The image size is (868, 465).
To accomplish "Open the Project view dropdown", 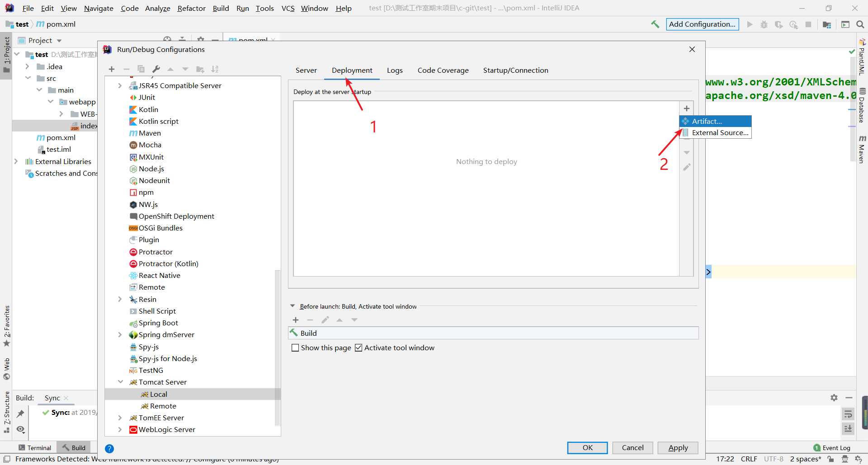I will click(59, 41).
